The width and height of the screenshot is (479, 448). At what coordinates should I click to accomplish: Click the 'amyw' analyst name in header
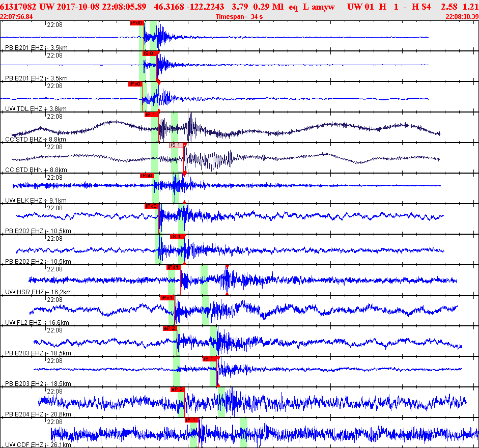tap(323, 7)
